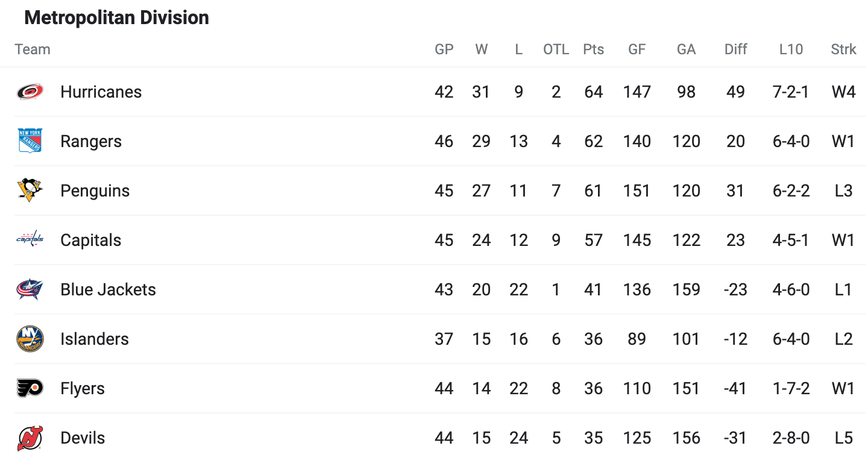868x475 pixels.
Task: Open the Rangers team name link
Action: (x=91, y=141)
